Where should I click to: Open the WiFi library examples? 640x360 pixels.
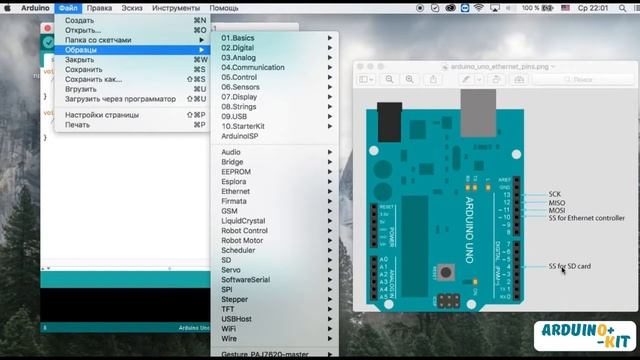click(275, 329)
